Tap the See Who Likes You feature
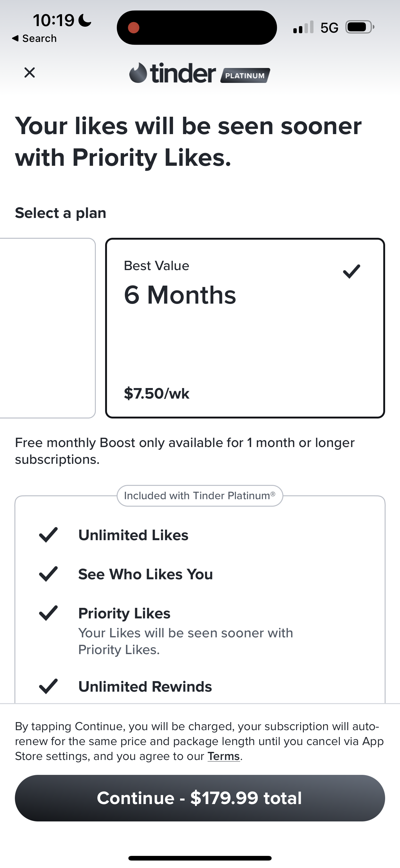The image size is (400, 868). [145, 574]
